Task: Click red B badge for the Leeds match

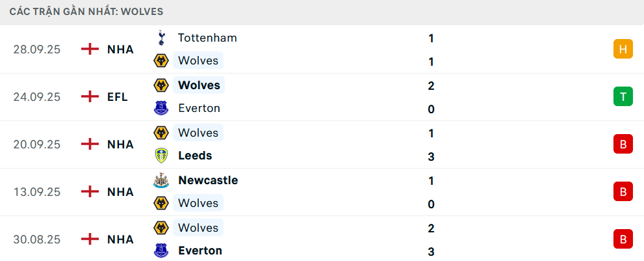Action: point(623,144)
